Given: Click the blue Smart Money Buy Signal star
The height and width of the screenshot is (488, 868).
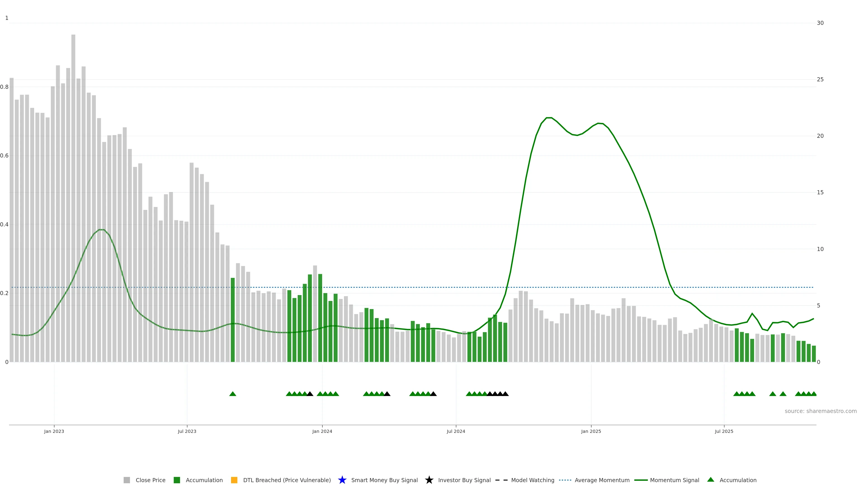Looking at the screenshot, I should tap(342, 480).
